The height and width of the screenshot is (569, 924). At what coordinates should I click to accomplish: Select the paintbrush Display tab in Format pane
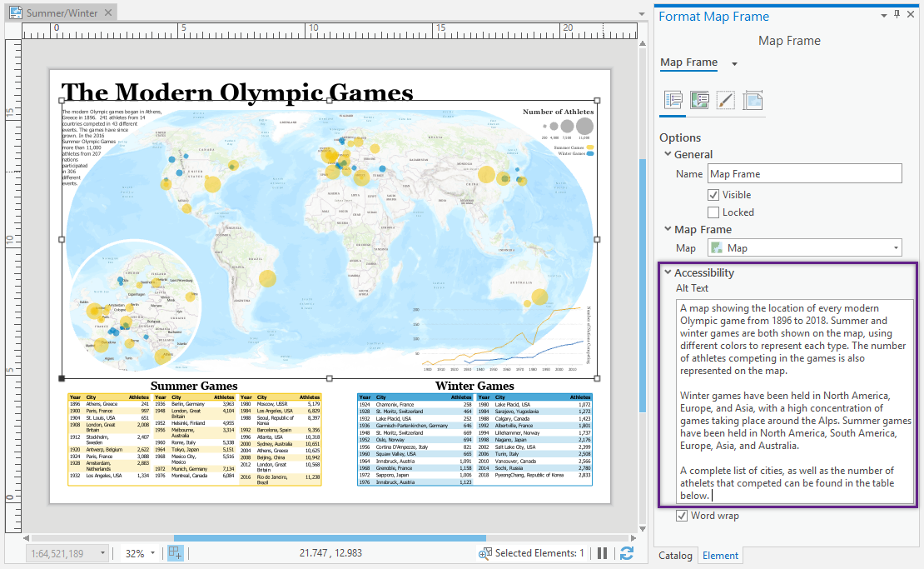click(x=726, y=100)
